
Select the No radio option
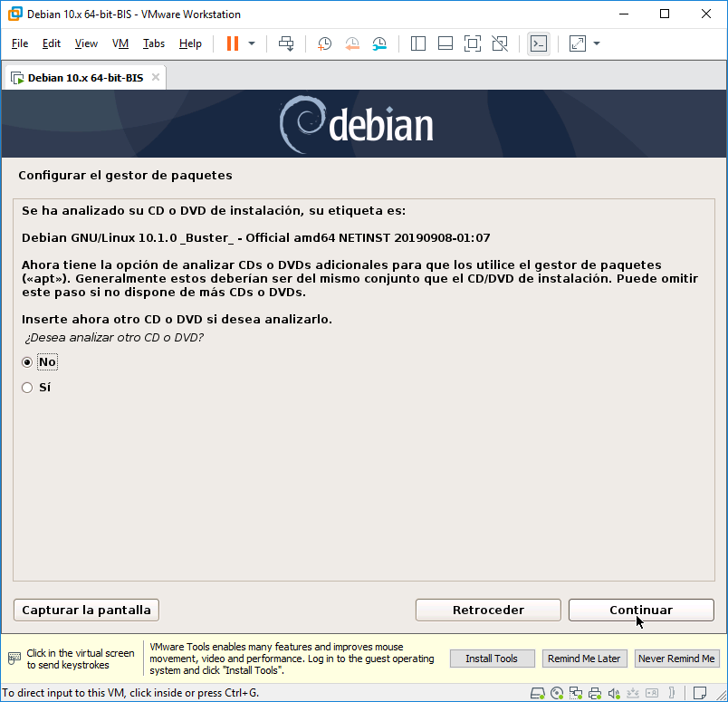[27, 362]
